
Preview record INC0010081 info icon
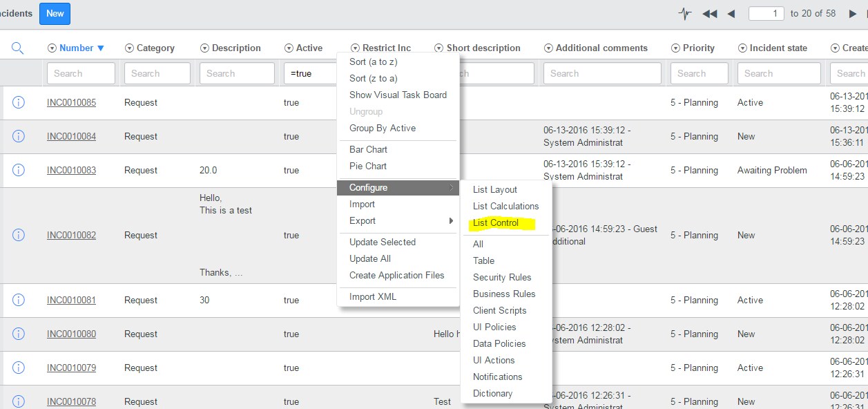[x=19, y=300]
